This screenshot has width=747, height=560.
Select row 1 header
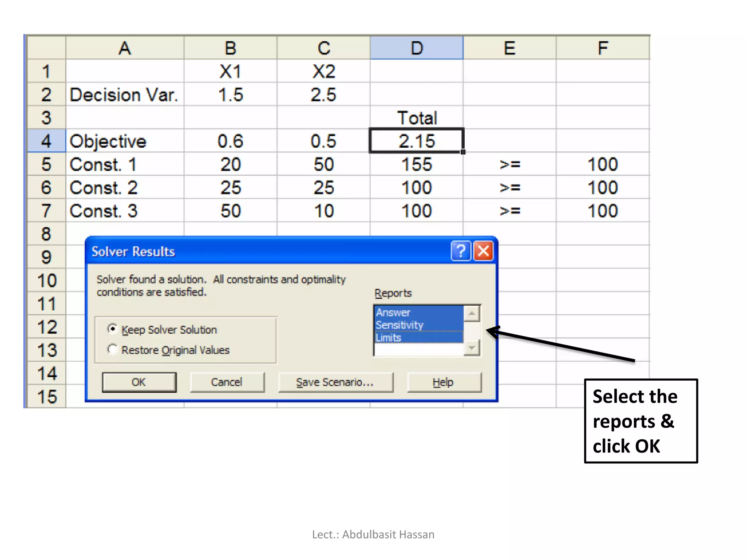coord(46,71)
